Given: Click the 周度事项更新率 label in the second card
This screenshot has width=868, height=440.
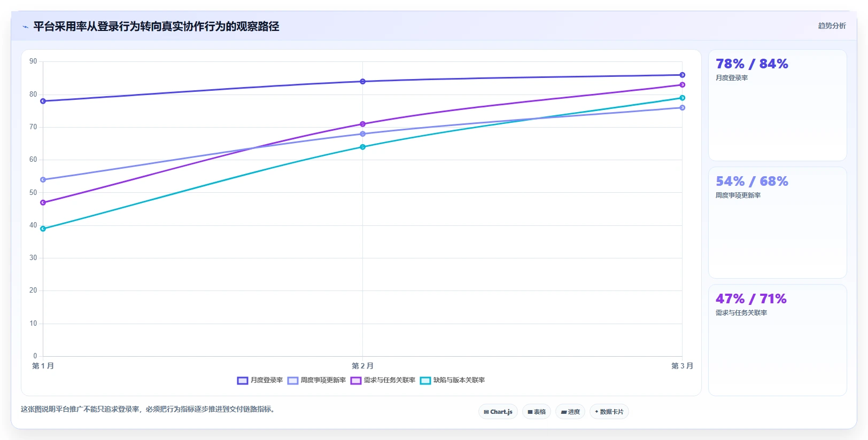Looking at the screenshot, I should click(738, 195).
